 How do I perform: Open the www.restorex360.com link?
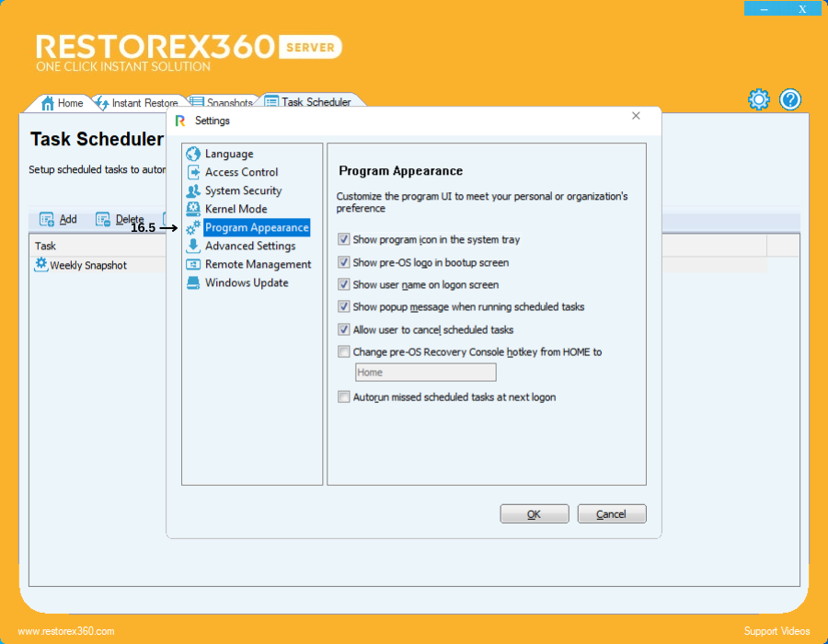tap(66, 631)
